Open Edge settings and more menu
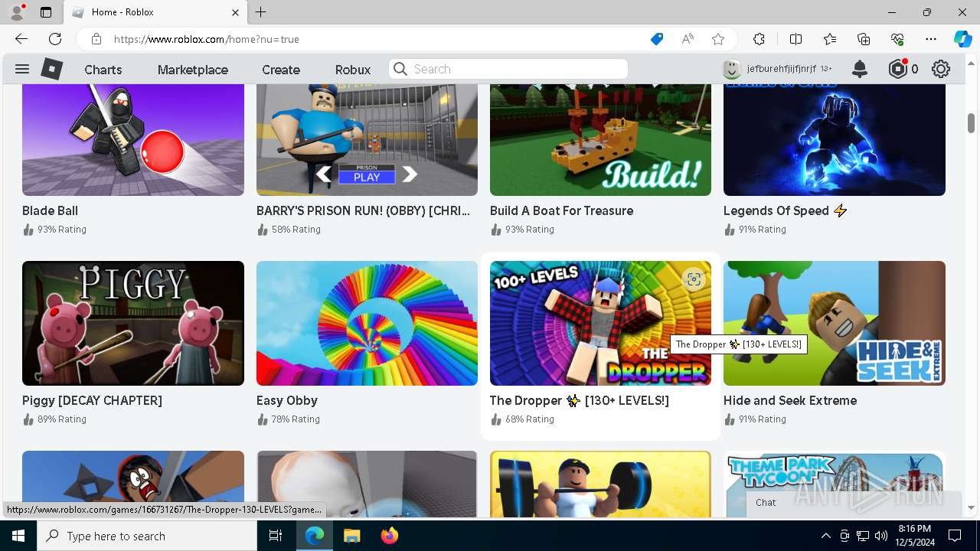This screenshot has width=980, height=551. click(x=931, y=39)
